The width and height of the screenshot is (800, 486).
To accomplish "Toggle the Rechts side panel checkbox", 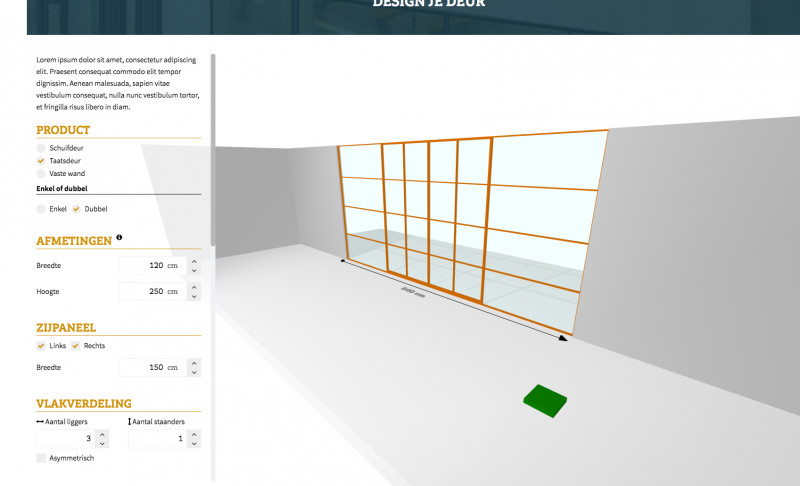I will pyautogui.click(x=75, y=346).
